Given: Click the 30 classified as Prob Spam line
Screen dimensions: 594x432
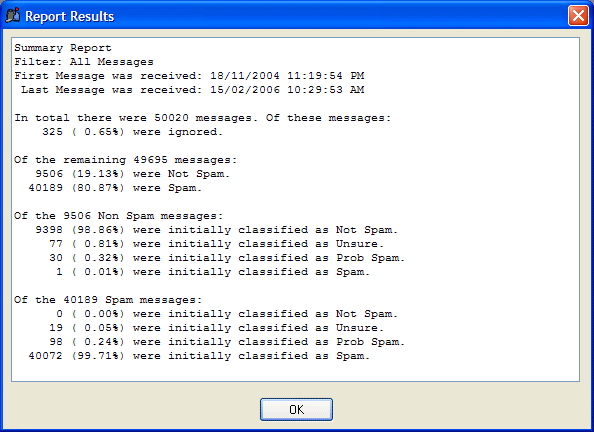Looking at the screenshot, I should (x=227, y=258).
